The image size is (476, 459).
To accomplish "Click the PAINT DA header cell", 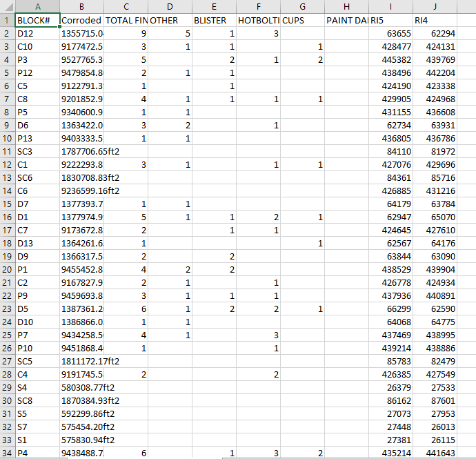I will [x=346, y=20].
